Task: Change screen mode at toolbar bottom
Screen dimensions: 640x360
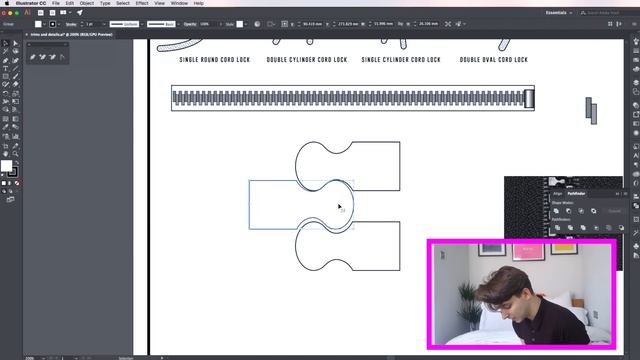Action: tap(10, 200)
